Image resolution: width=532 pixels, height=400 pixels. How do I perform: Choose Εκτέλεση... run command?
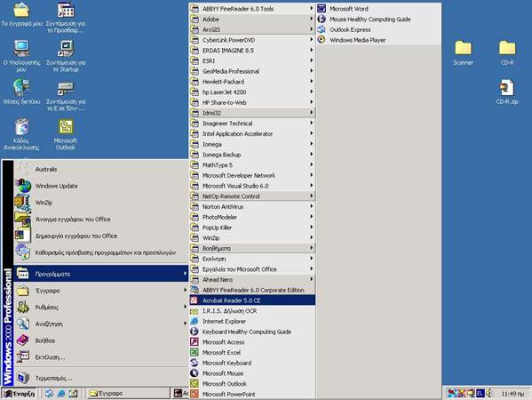click(101, 357)
